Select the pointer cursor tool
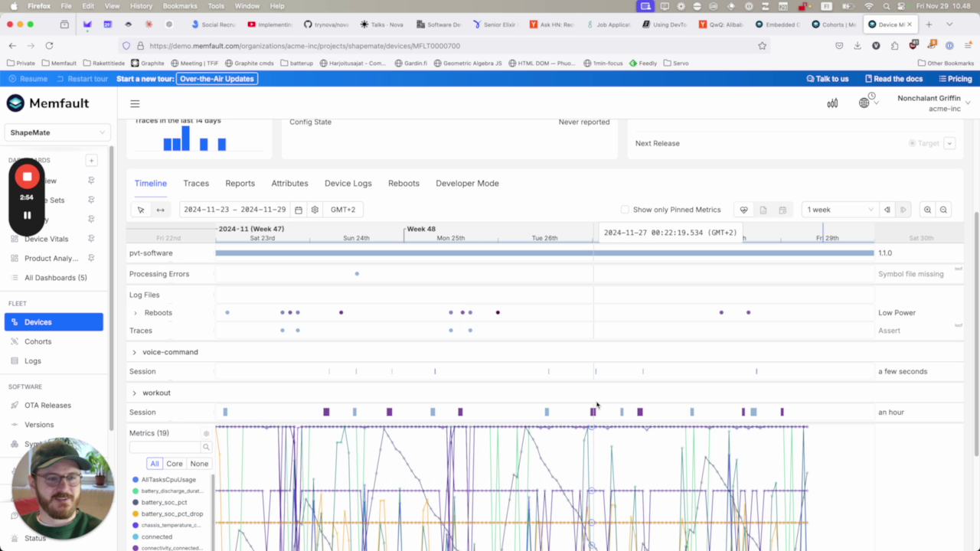The height and width of the screenshot is (551, 980). (x=141, y=210)
